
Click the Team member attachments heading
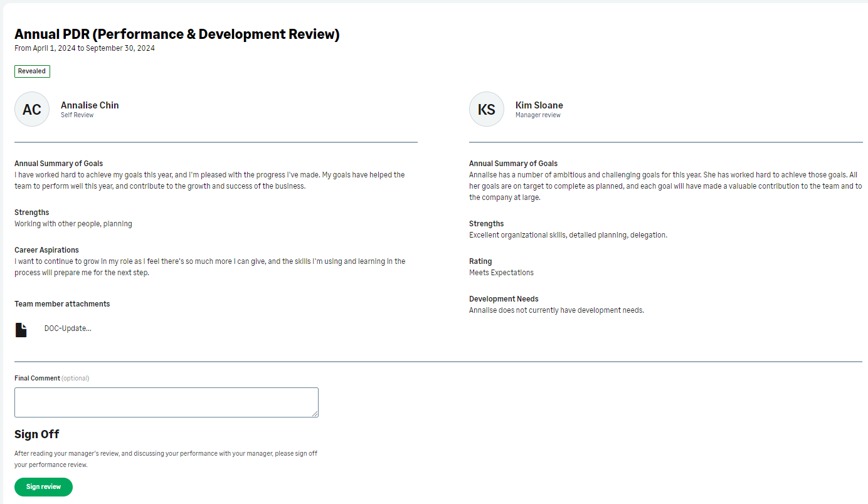[x=62, y=304]
